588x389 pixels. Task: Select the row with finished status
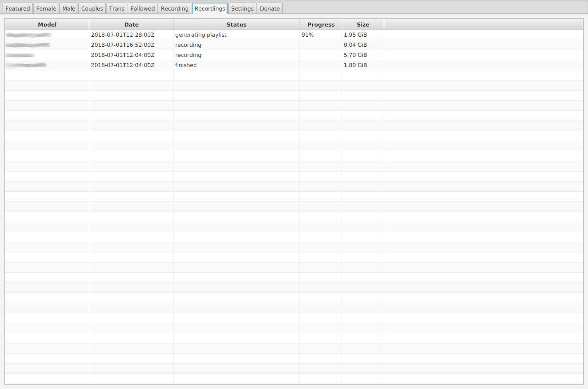click(x=186, y=65)
